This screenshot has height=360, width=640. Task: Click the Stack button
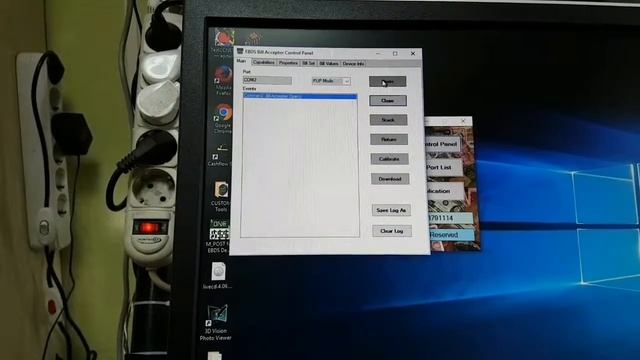pyautogui.click(x=389, y=120)
